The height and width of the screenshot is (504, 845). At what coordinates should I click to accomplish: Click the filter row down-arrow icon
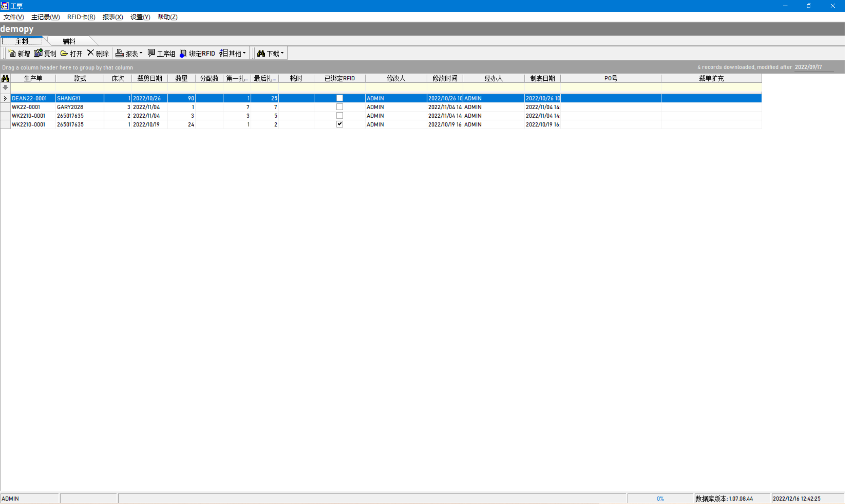pyautogui.click(x=6, y=88)
